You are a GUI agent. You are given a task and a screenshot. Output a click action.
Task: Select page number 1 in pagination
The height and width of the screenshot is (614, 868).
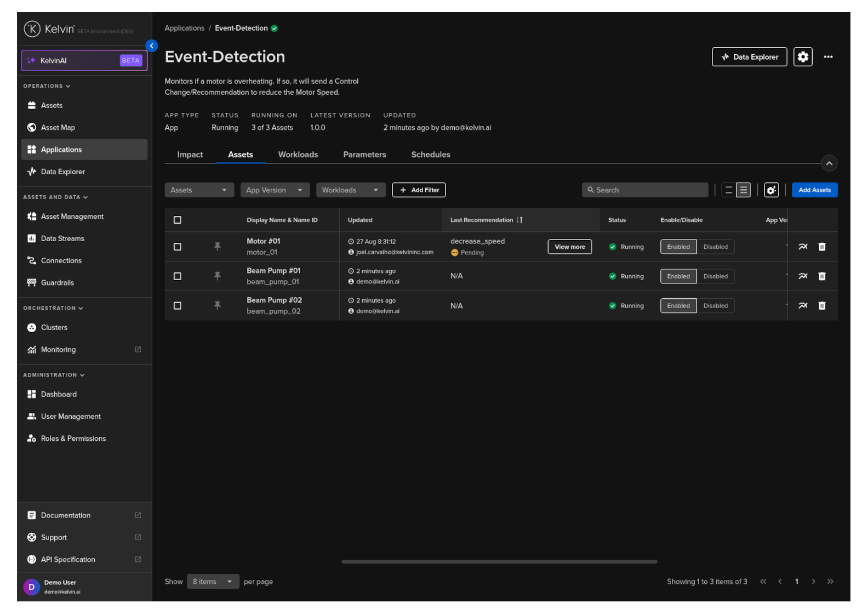pyautogui.click(x=797, y=582)
